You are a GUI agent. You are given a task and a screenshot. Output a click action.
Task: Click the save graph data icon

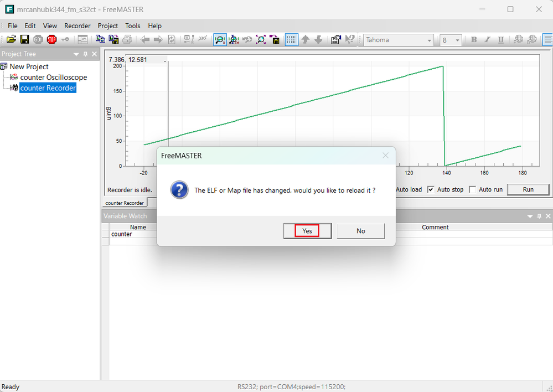(x=275, y=39)
